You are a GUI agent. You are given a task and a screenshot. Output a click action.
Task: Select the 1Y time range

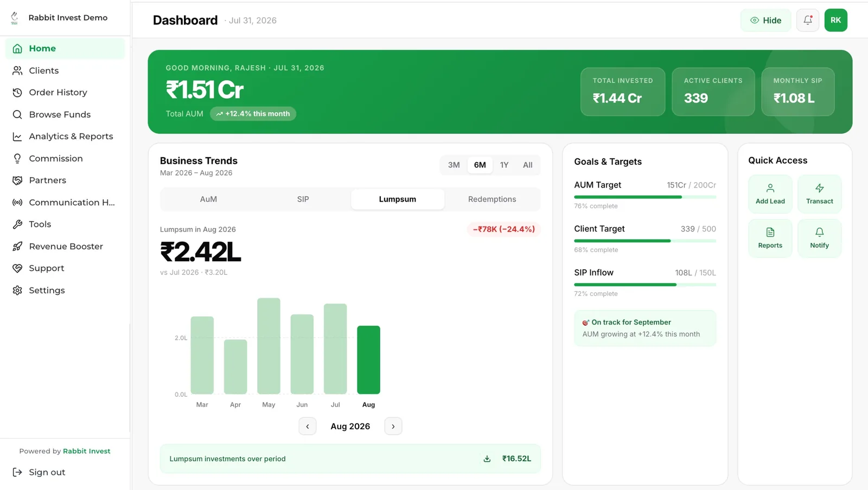click(505, 165)
